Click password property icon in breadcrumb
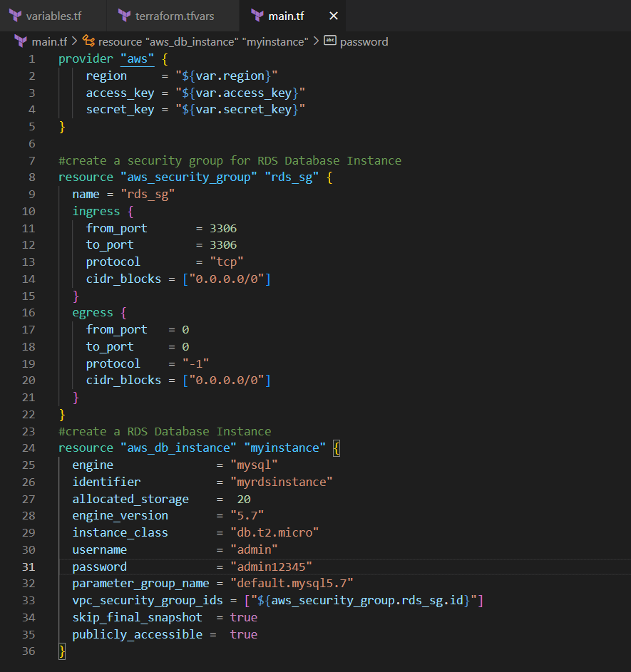The height and width of the screenshot is (672, 631). [329, 41]
